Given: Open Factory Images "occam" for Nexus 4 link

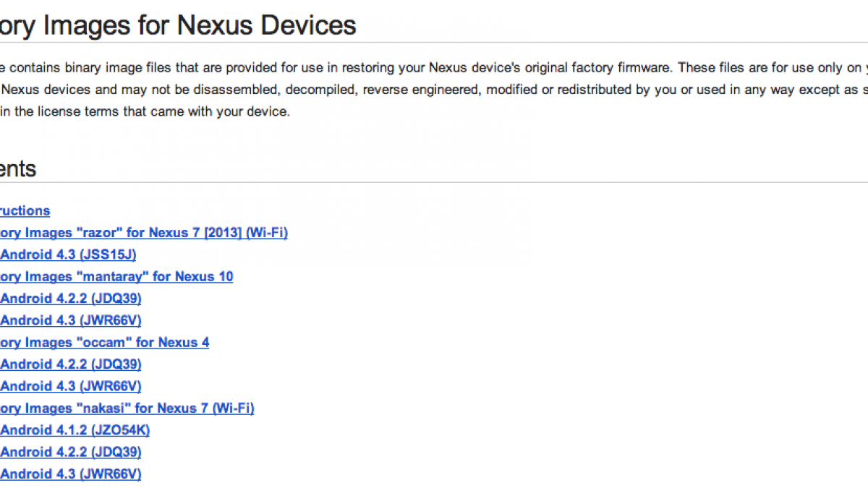Looking at the screenshot, I should point(105,343).
